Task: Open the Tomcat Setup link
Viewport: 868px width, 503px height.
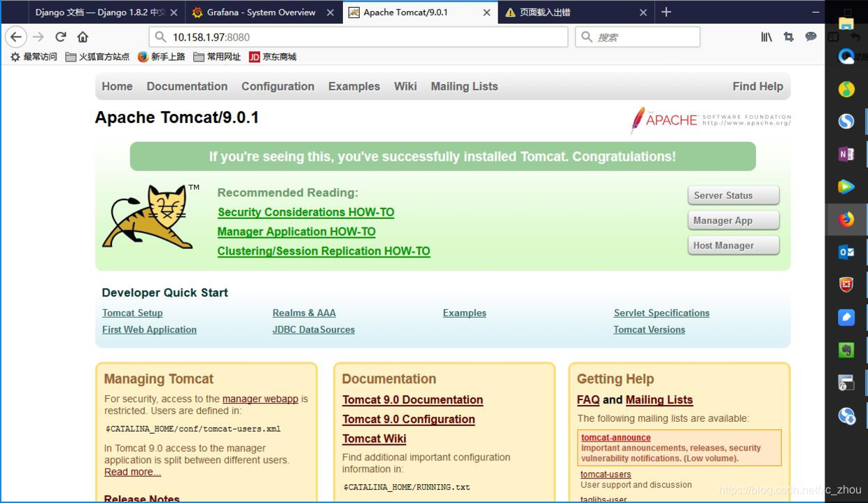Action: click(132, 313)
